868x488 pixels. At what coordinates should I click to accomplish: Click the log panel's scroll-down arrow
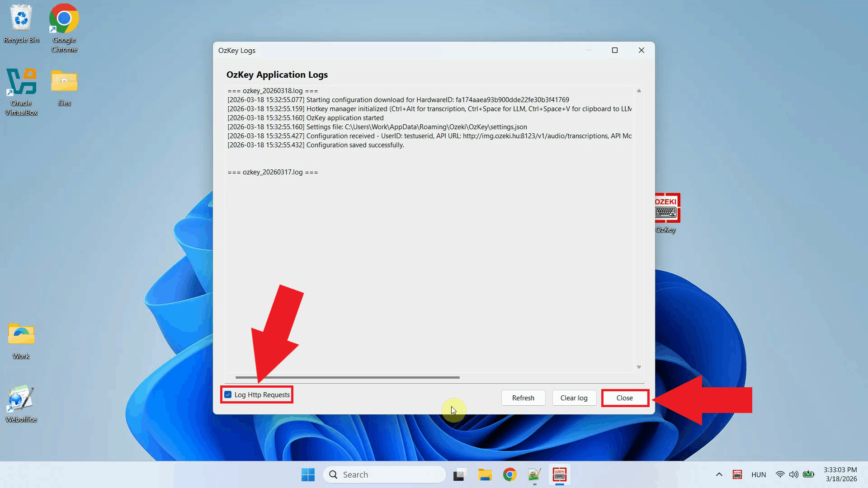(x=639, y=366)
